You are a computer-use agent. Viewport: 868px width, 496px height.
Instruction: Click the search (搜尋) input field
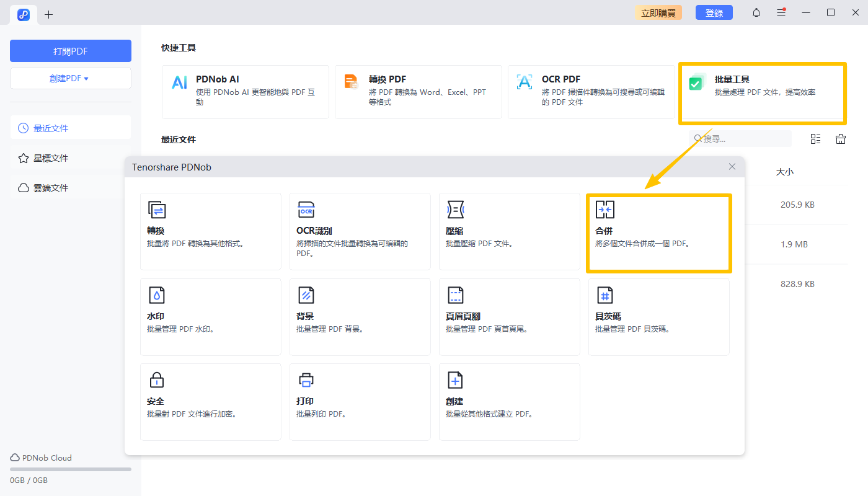[x=744, y=139]
